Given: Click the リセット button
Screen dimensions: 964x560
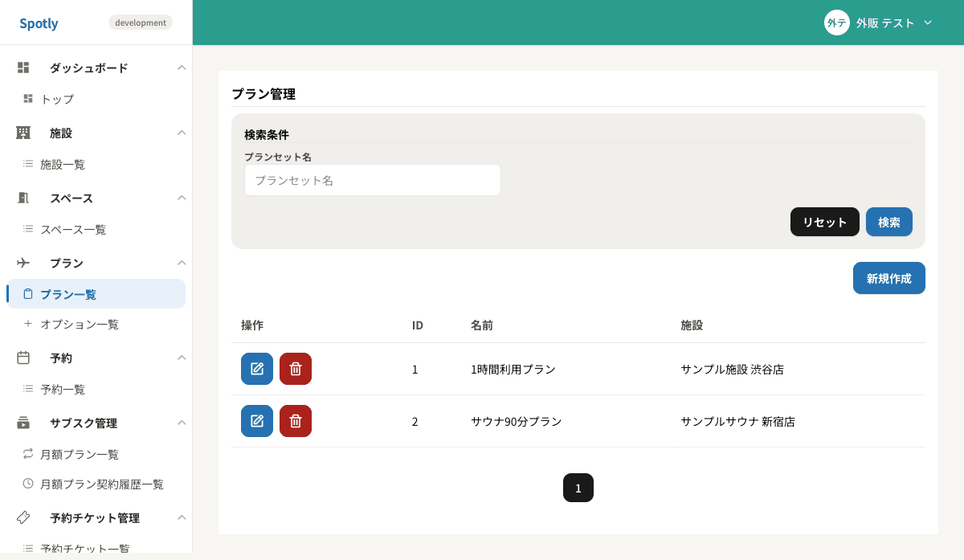Looking at the screenshot, I should coord(825,222).
